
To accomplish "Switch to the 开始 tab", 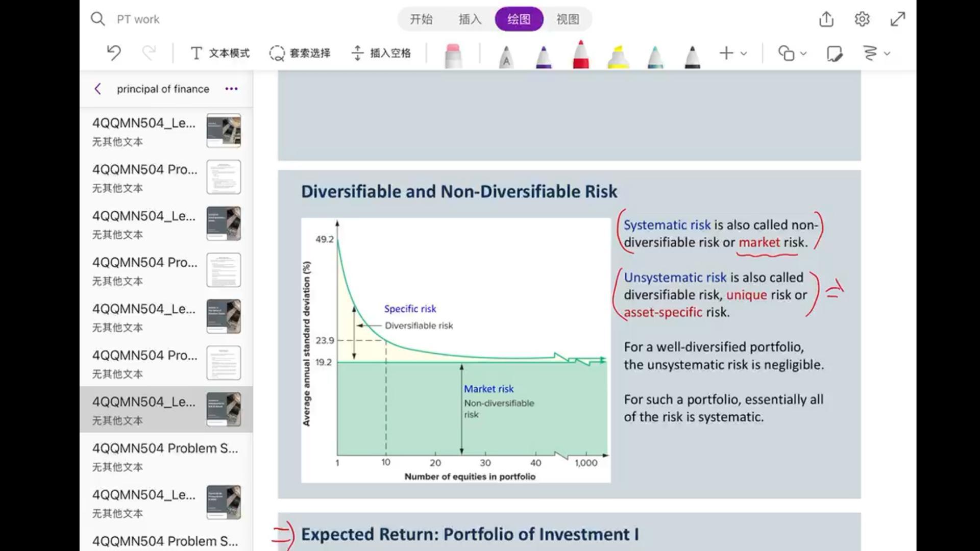I will pos(421,19).
